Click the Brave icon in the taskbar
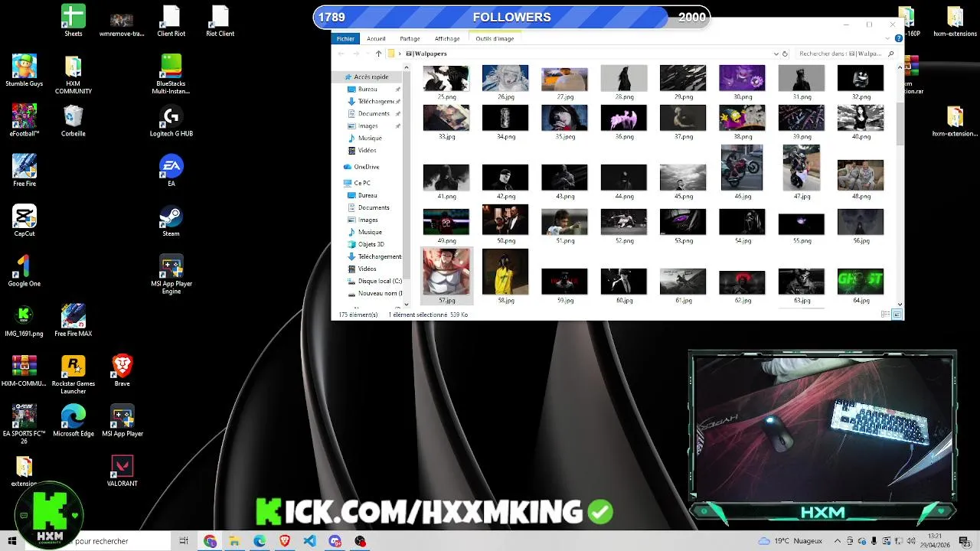The image size is (980, 551). click(285, 541)
